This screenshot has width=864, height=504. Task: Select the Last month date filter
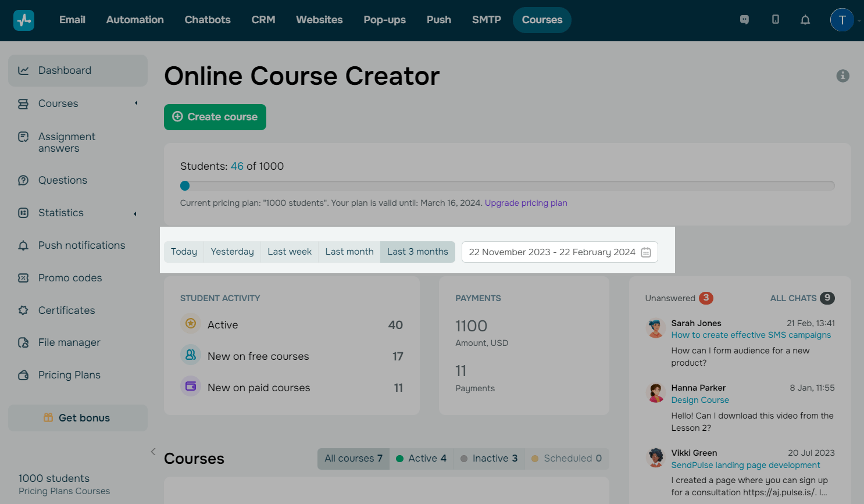(349, 252)
